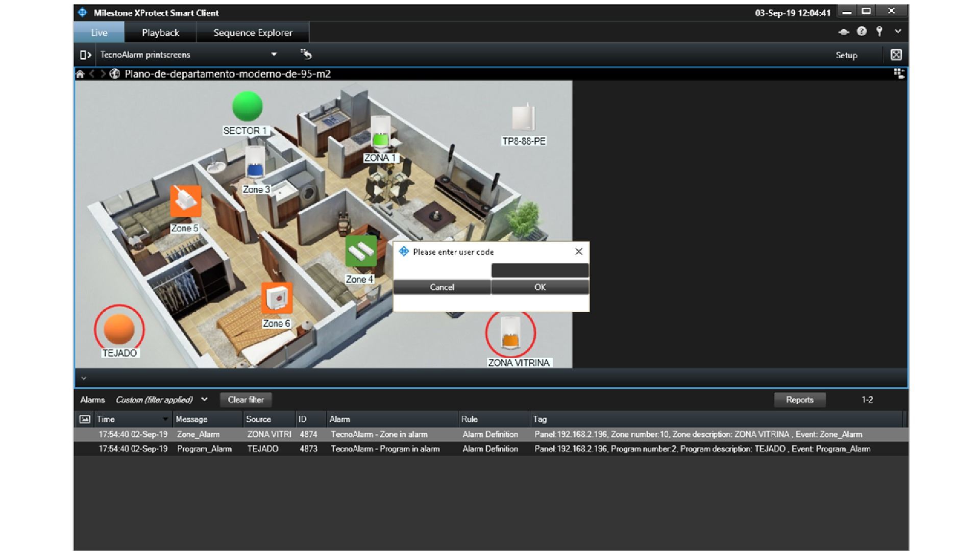This screenshot has height=551, width=980.
Task: Click the globe icon beside the map name
Action: point(115,74)
